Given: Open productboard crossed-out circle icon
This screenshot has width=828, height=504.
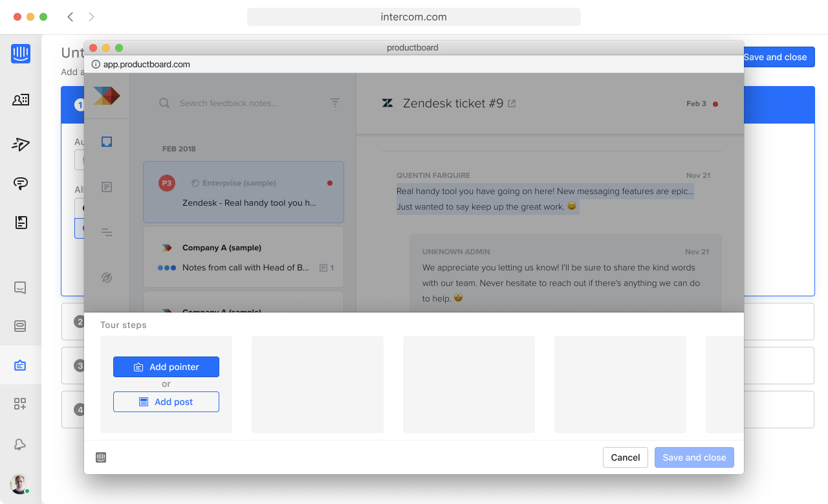Looking at the screenshot, I should (x=107, y=278).
